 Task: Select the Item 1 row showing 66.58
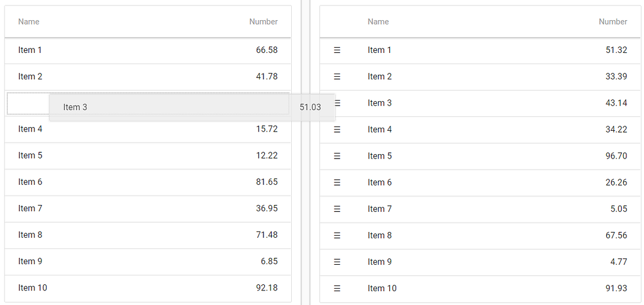(148, 50)
